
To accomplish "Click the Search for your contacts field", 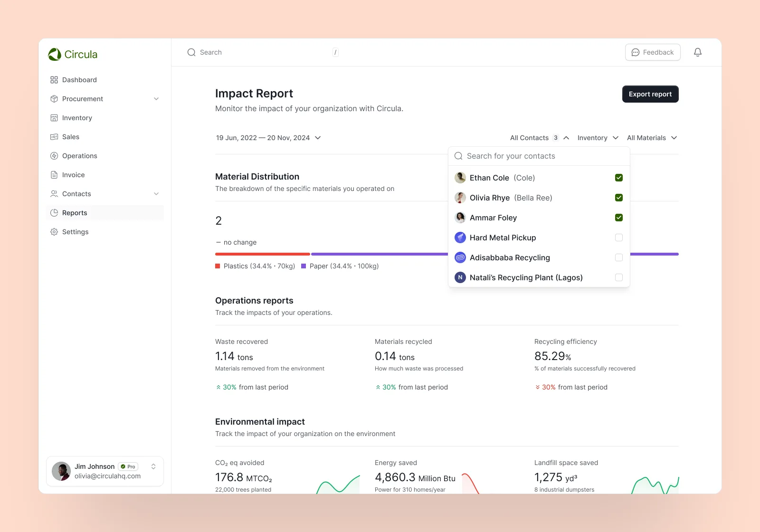I will pos(539,156).
